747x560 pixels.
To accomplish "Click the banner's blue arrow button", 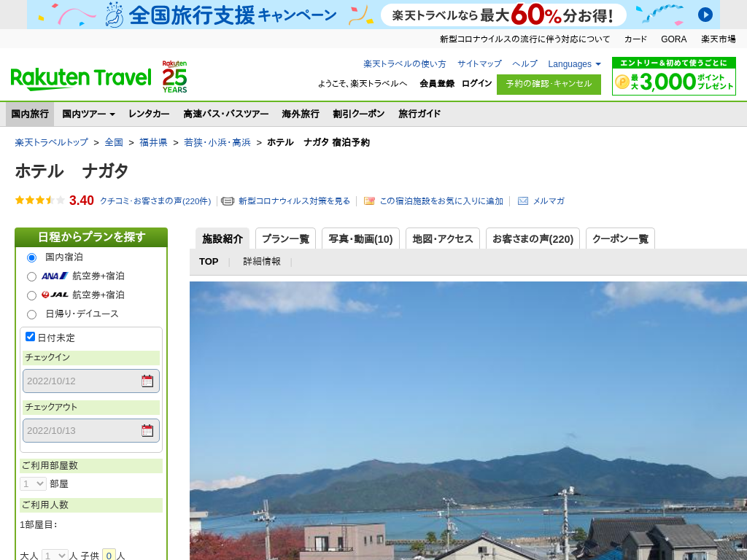I will click(705, 15).
